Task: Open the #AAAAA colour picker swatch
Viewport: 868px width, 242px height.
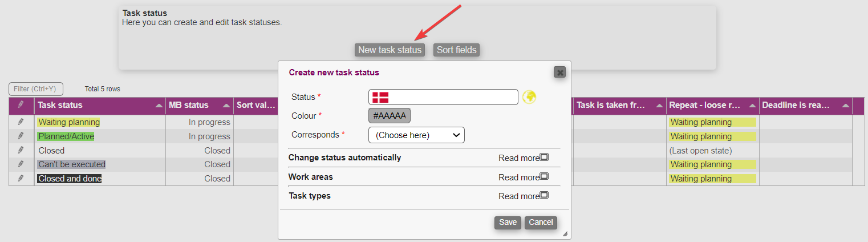Action: click(x=390, y=116)
